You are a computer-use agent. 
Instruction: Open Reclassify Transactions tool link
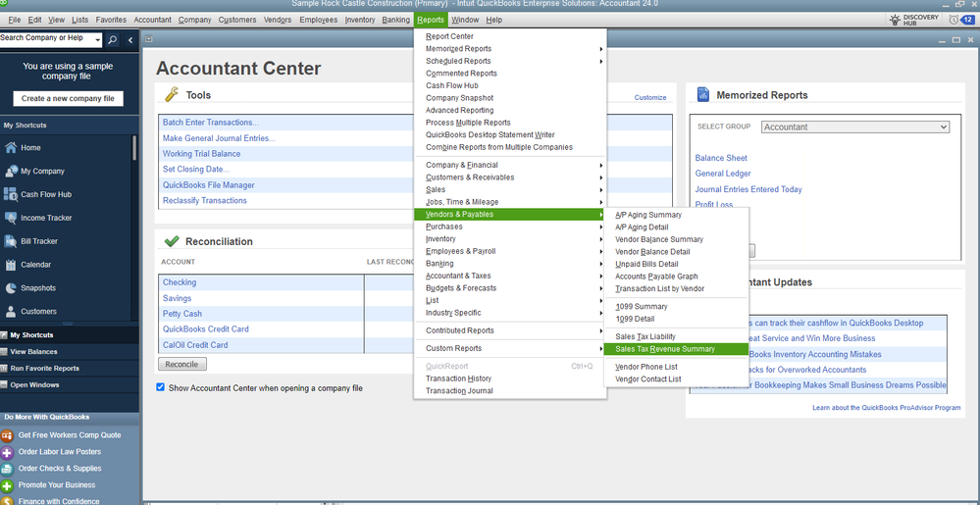tap(204, 201)
